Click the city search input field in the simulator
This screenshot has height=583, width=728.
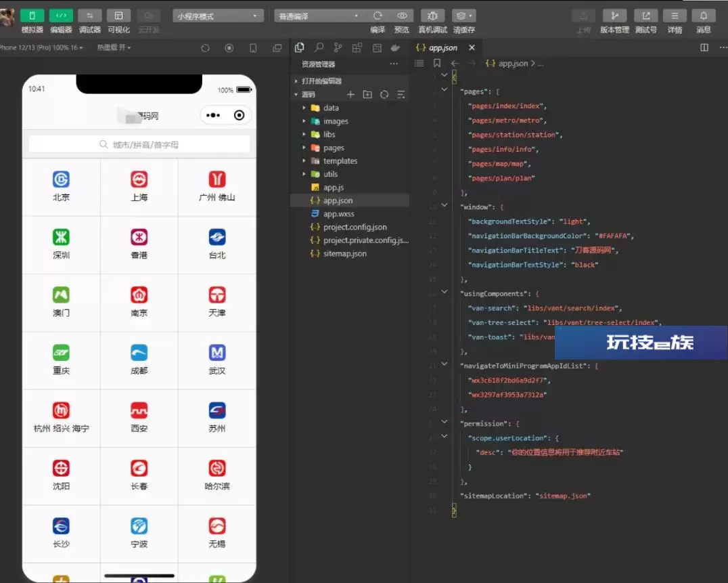click(x=139, y=144)
